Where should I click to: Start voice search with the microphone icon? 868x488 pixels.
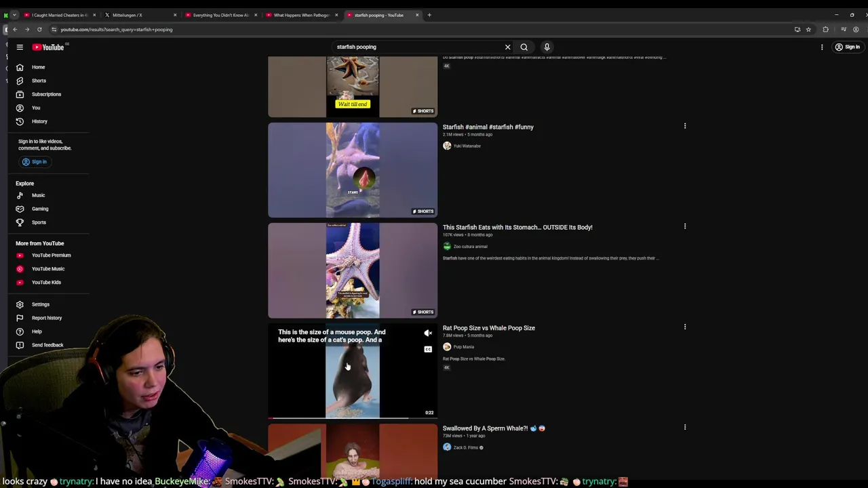tap(547, 47)
